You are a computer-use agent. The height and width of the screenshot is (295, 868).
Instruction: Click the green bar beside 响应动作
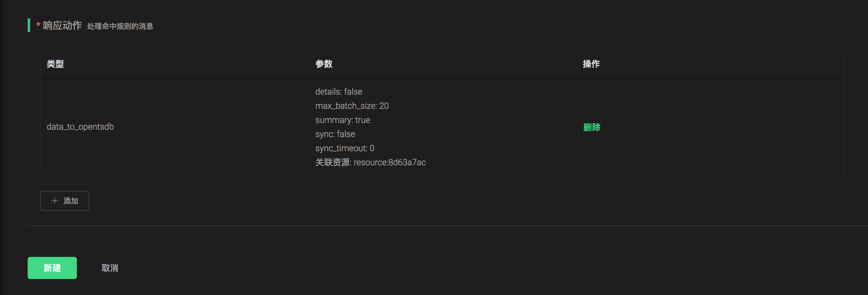(x=29, y=25)
